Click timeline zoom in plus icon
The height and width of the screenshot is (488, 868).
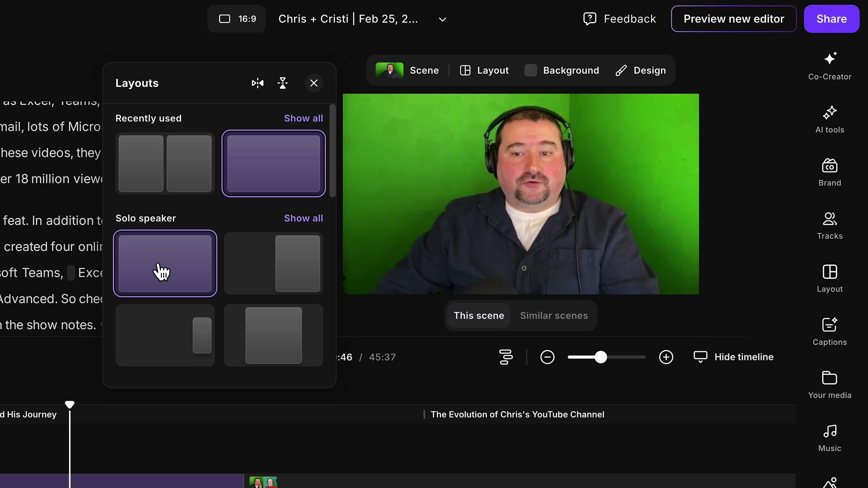point(666,357)
